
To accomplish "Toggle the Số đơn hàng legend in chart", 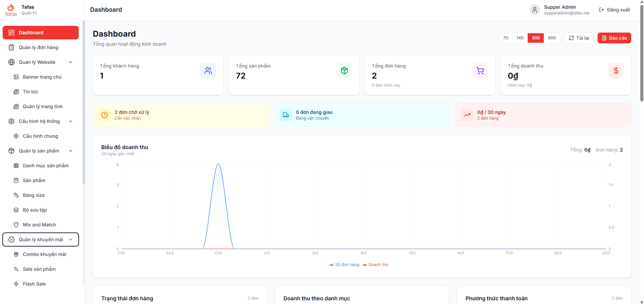I will 344,265.
